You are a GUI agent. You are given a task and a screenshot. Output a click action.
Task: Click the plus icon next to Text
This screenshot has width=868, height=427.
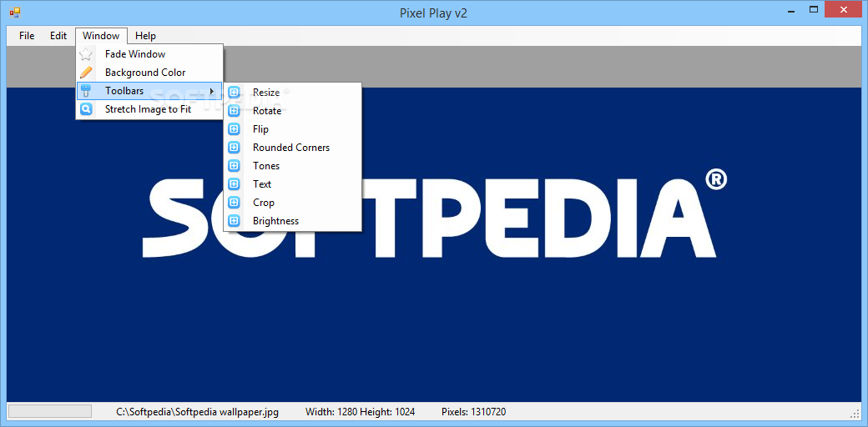coord(234,183)
